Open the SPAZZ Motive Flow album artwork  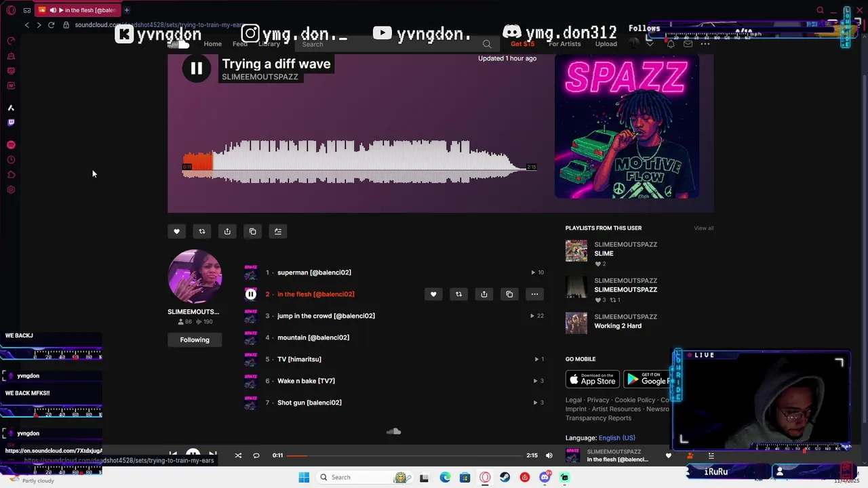[627, 127]
